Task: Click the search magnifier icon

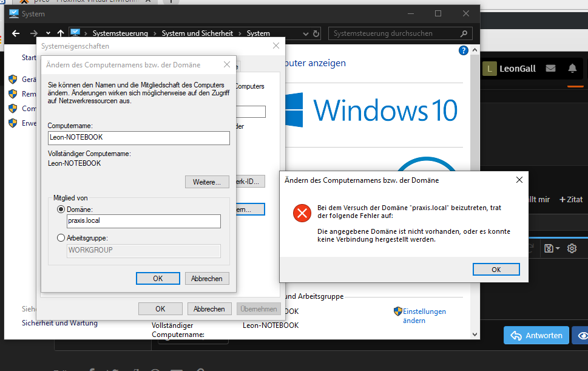Action: coord(464,33)
